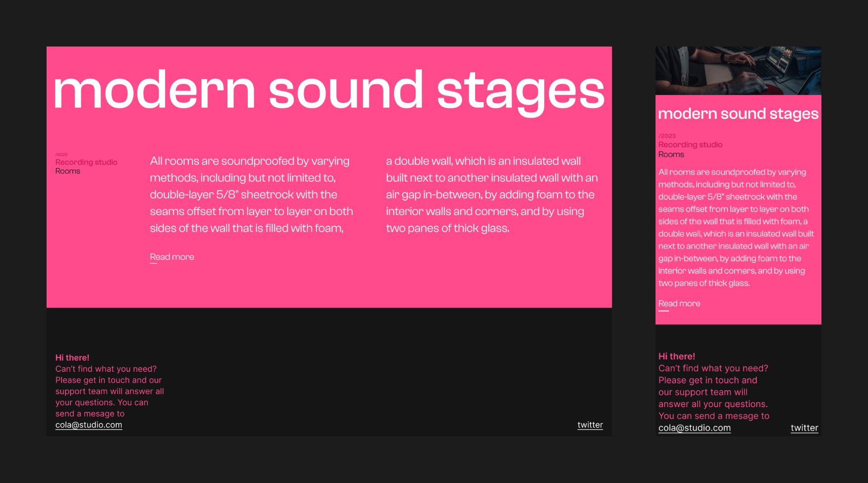
Task: Click cola@studio.com in the desktop footer
Action: coord(89,425)
